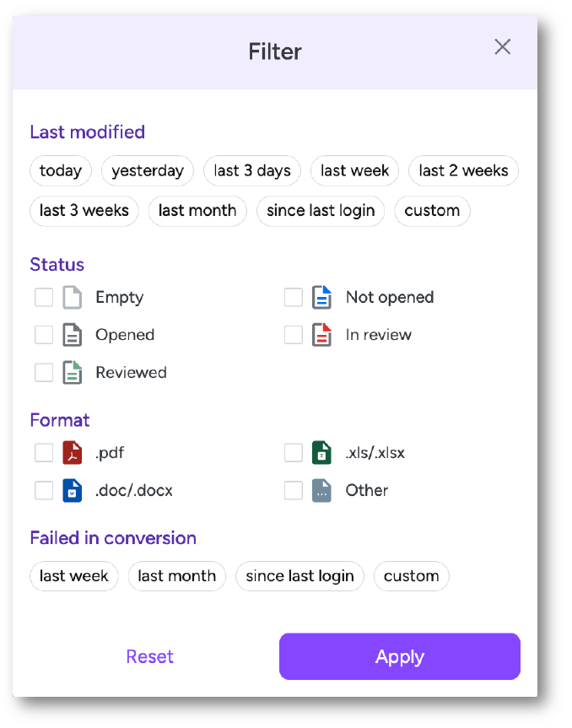Click the PDF file format icon
This screenshot has width=572, height=728.
click(x=72, y=453)
